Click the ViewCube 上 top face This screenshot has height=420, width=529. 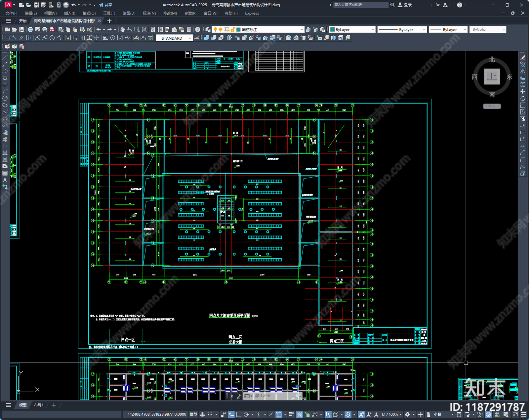click(x=492, y=77)
